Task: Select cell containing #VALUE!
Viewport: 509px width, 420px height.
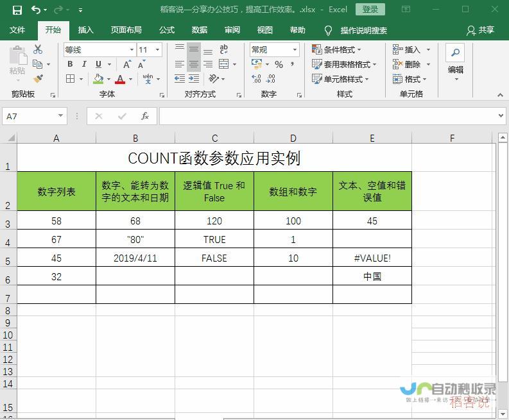Action: [x=372, y=258]
